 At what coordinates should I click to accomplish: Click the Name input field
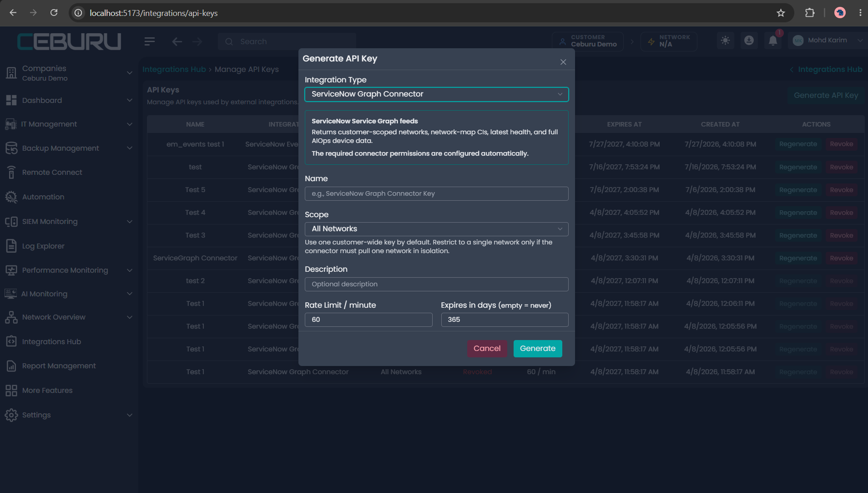point(437,193)
